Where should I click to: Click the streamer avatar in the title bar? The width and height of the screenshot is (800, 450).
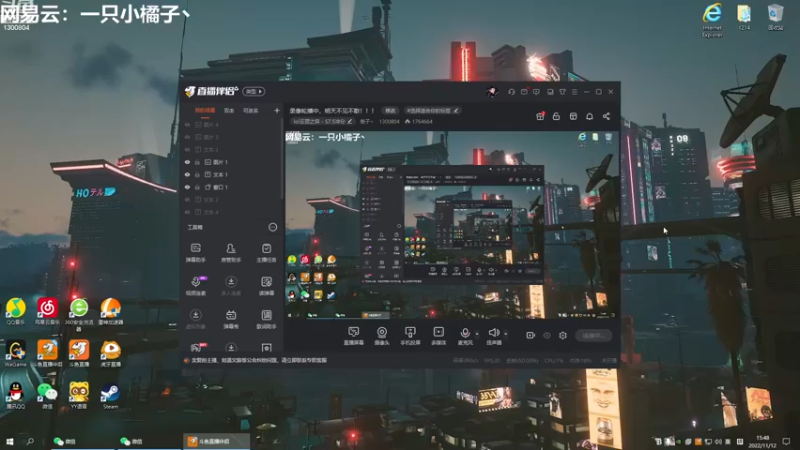492,92
